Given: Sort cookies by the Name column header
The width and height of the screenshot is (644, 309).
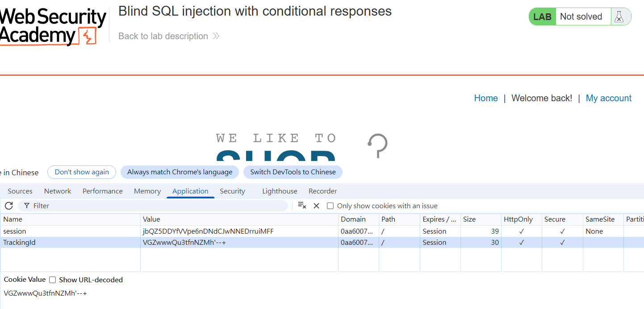Looking at the screenshot, I should click(x=71, y=219).
